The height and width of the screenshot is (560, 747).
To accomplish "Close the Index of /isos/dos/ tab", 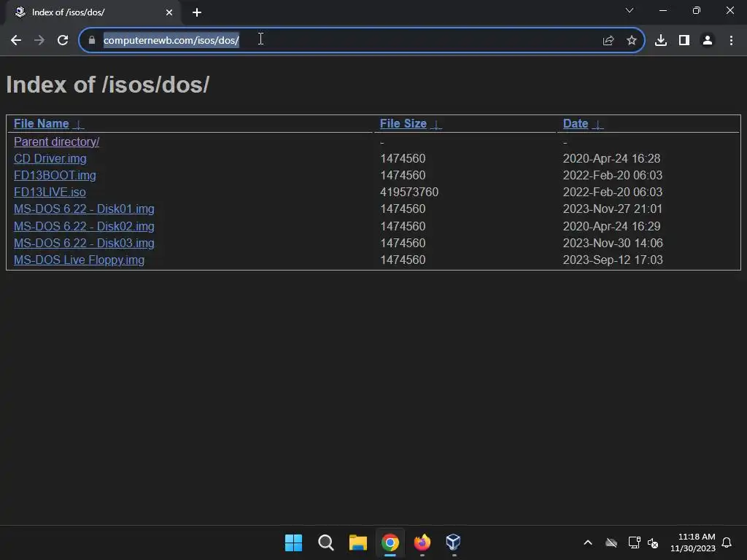I will click(x=169, y=12).
